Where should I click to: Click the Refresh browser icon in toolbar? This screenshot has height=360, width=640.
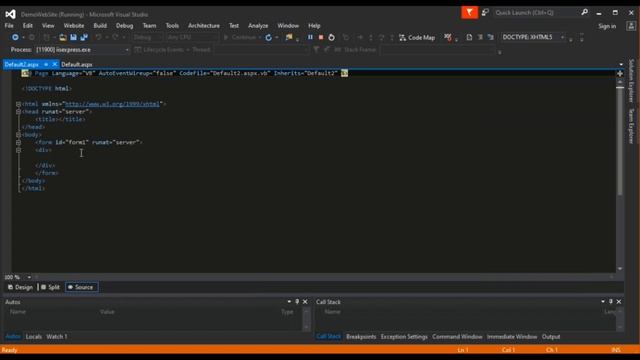coord(268,38)
